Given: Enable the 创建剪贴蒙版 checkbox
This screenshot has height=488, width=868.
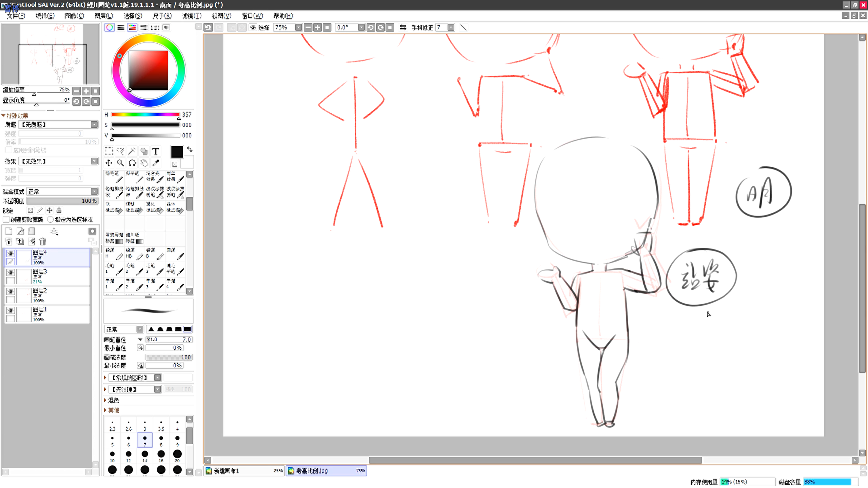Looking at the screenshot, I should [6, 220].
